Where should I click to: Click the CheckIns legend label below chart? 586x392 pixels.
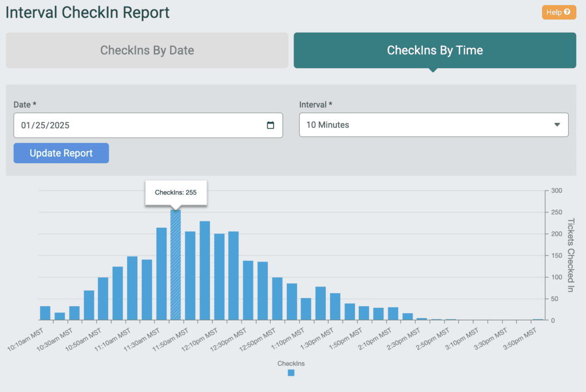(291, 363)
